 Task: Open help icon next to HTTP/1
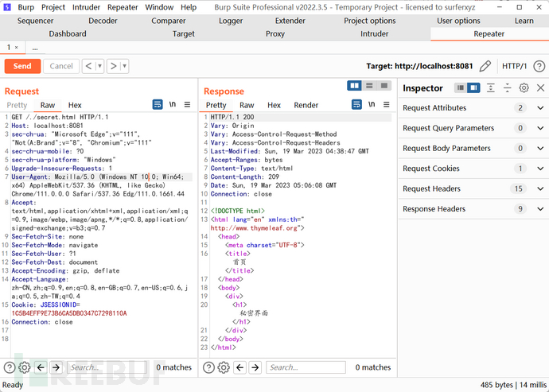point(539,66)
